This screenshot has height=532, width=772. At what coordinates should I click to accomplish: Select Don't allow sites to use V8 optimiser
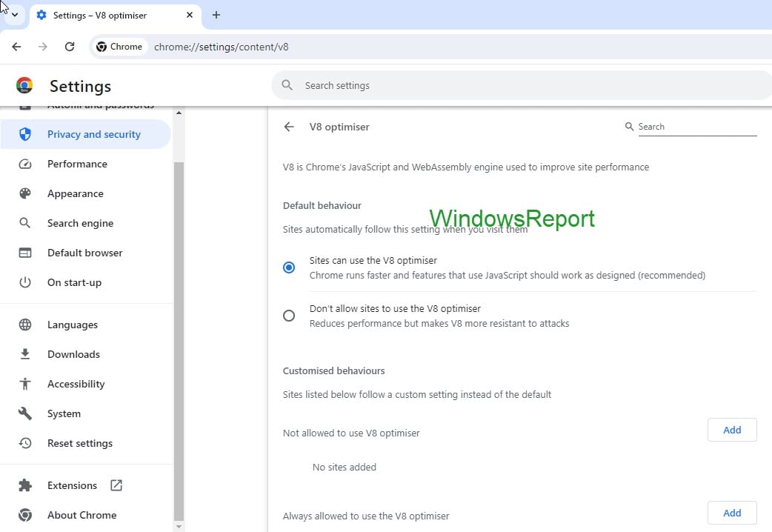(289, 316)
